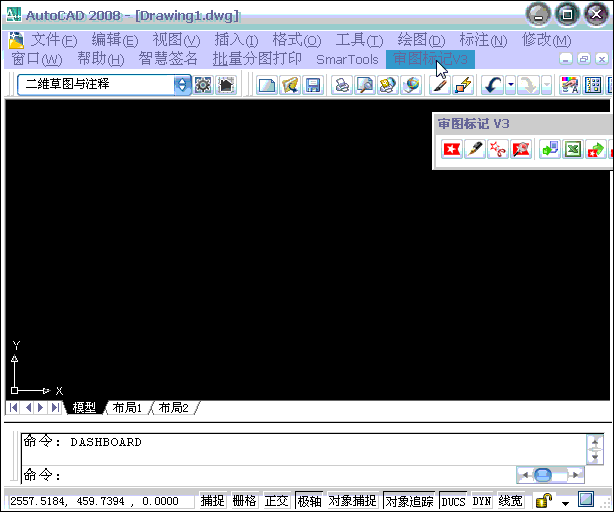The width and height of the screenshot is (614, 512).
Task: Switch to the 布局2 layout tab
Action: click(173, 407)
